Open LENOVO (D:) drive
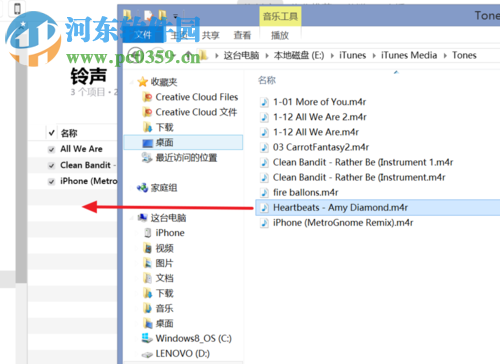Viewport: 500px width, 364px height. [x=183, y=354]
